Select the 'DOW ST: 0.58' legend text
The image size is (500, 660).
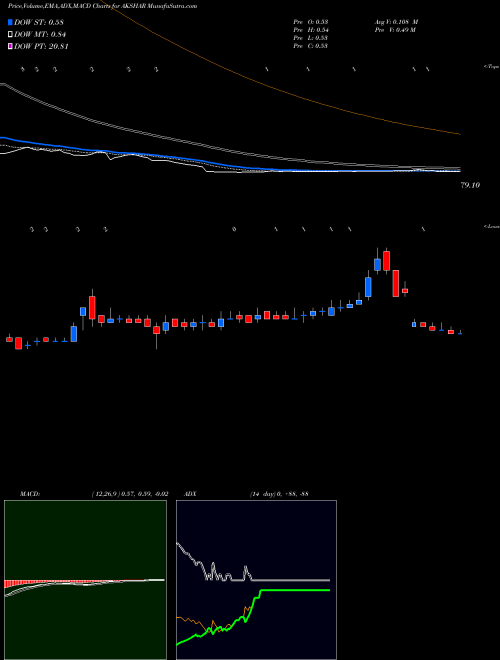39,22
